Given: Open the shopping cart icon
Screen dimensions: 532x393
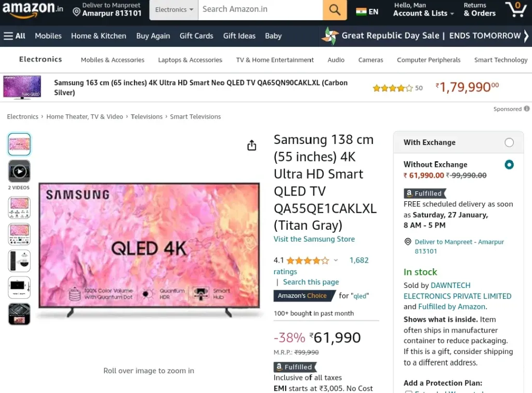Looking at the screenshot, I should pos(516,9).
